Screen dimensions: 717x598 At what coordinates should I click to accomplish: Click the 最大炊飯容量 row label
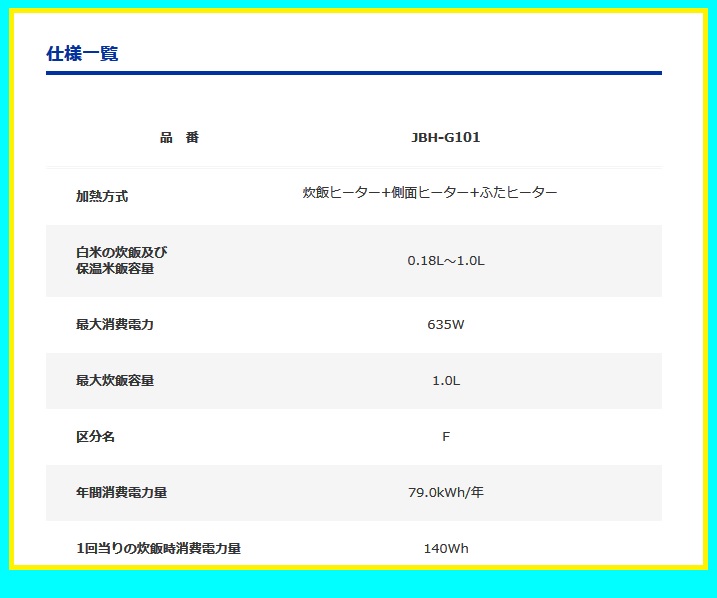[115, 381]
